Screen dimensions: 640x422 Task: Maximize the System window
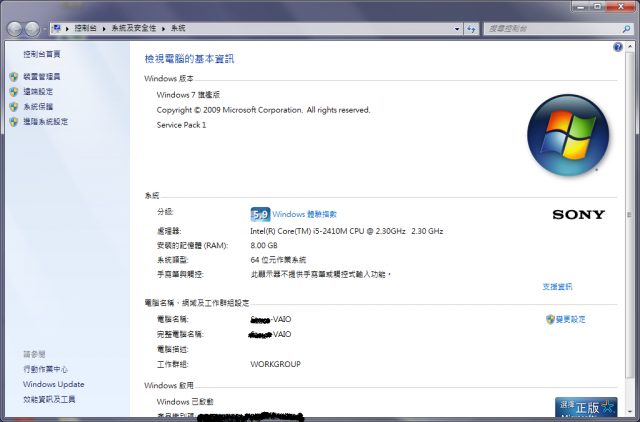pyautogui.click(x=597, y=7)
